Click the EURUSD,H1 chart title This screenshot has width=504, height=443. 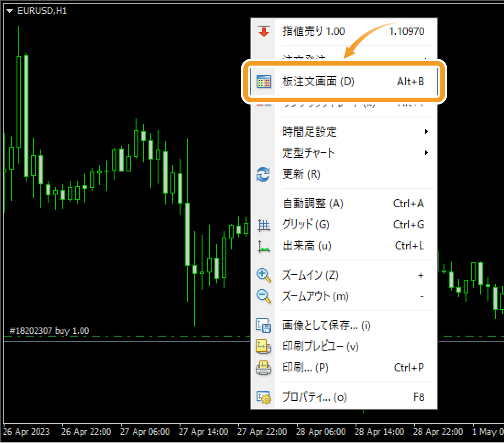click(x=42, y=11)
